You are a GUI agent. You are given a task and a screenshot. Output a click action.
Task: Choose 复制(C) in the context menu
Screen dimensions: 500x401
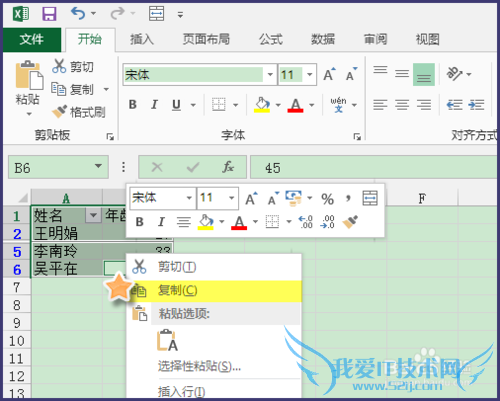[x=214, y=290]
